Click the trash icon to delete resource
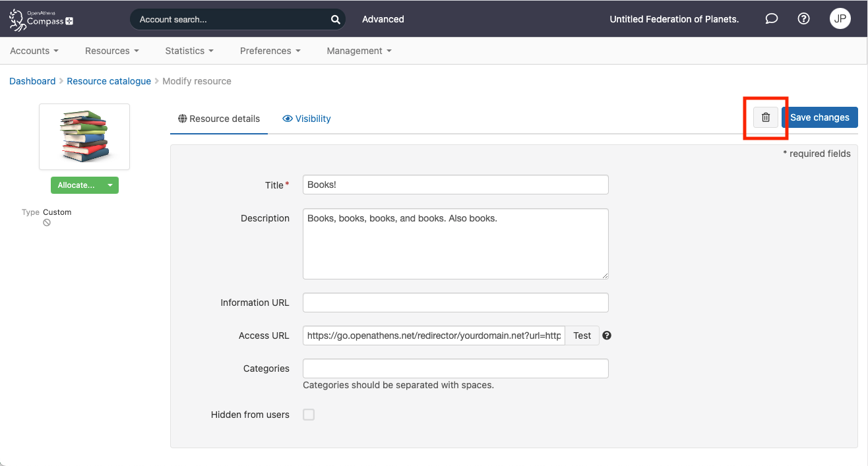The height and width of the screenshot is (466, 868). click(x=765, y=117)
